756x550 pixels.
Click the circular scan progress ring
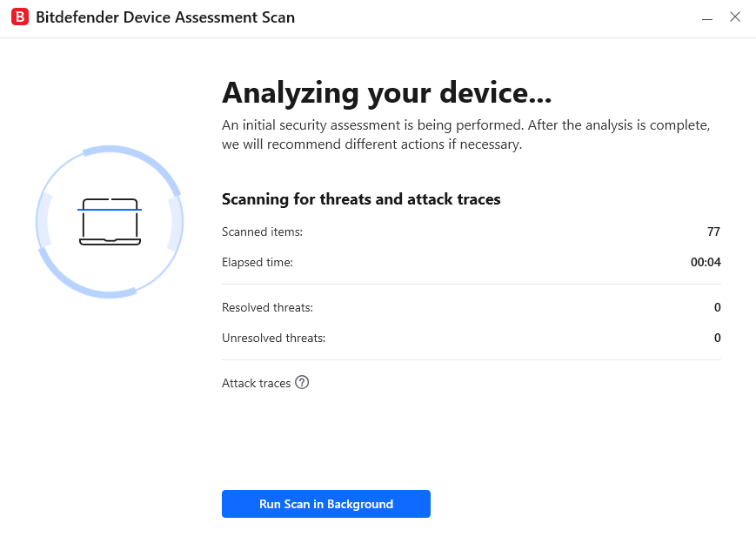click(x=110, y=222)
